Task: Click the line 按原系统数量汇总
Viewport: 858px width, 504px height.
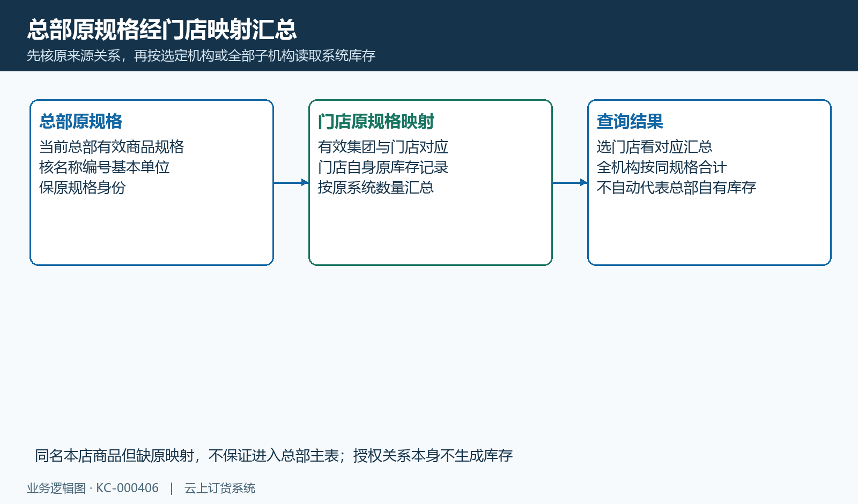Action: pos(376,188)
